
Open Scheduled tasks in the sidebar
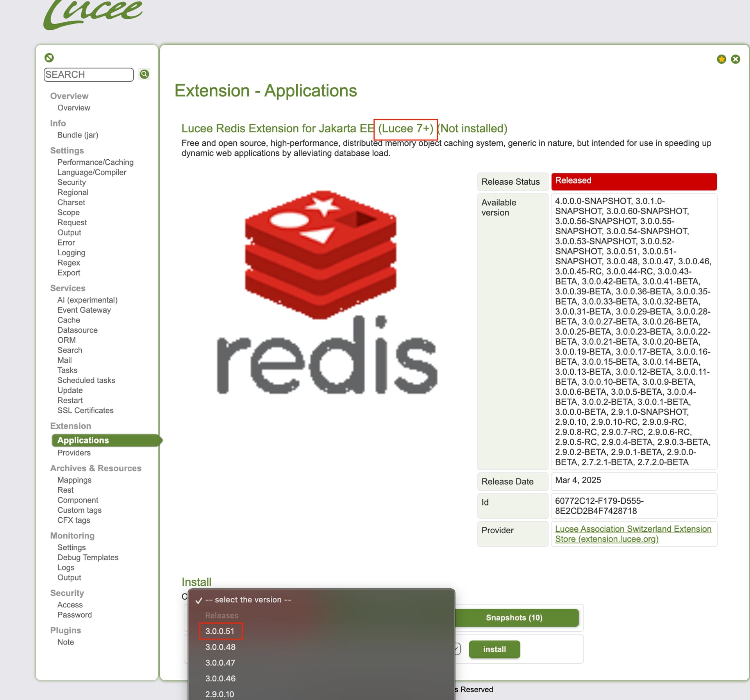[86, 380]
